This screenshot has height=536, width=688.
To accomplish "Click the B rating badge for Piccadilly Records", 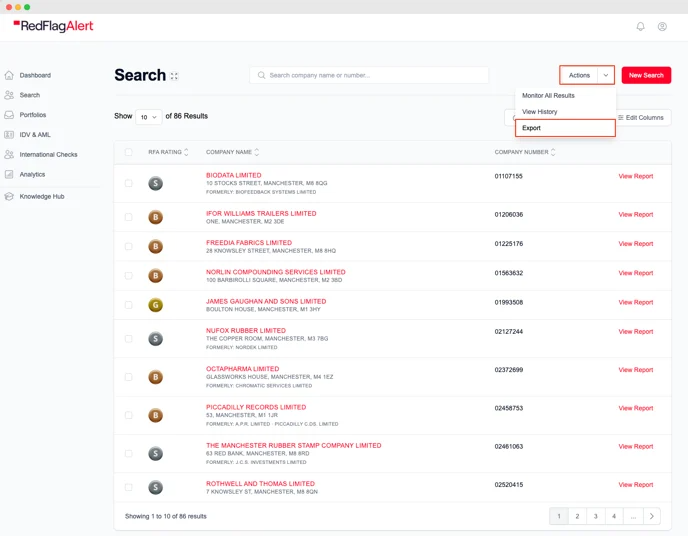I will point(155,415).
